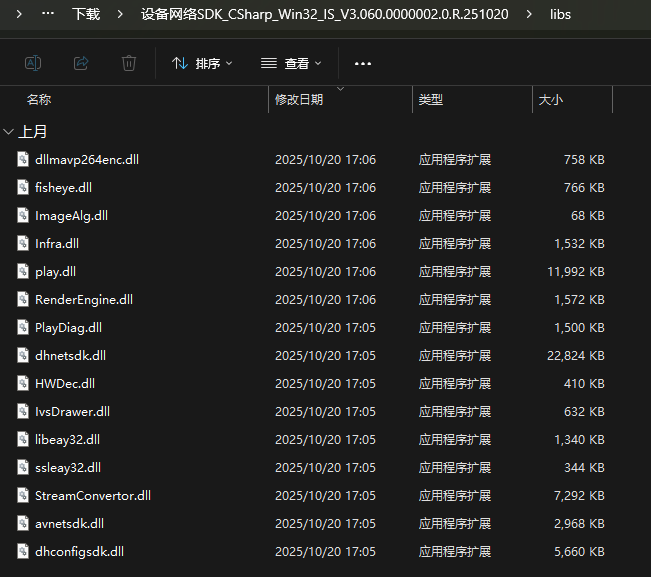Viewport: 651px width, 577px height.
Task: Select the StreamConvertor.dll file icon
Action: (x=24, y=495)
